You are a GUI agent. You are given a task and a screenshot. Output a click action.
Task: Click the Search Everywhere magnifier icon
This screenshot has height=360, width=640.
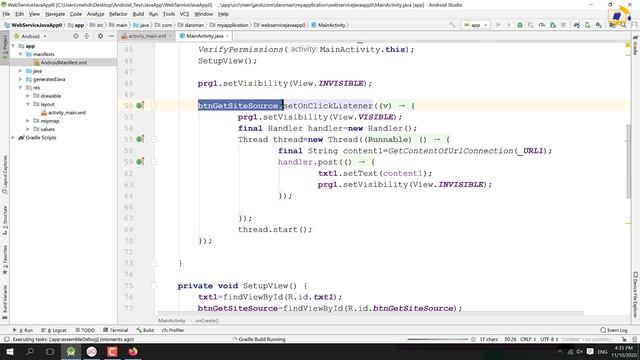point(623,25)
